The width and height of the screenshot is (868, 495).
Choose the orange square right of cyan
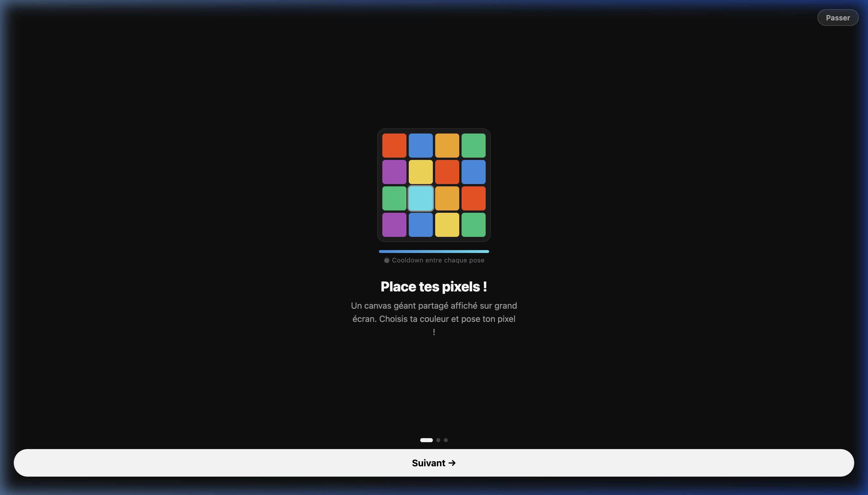tap(447, 198)
